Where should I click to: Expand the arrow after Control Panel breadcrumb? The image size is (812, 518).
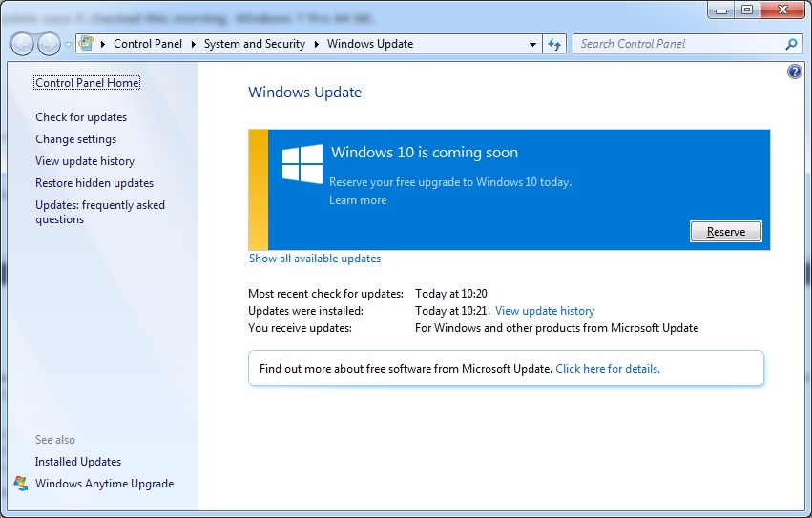[x=193, y=44]
